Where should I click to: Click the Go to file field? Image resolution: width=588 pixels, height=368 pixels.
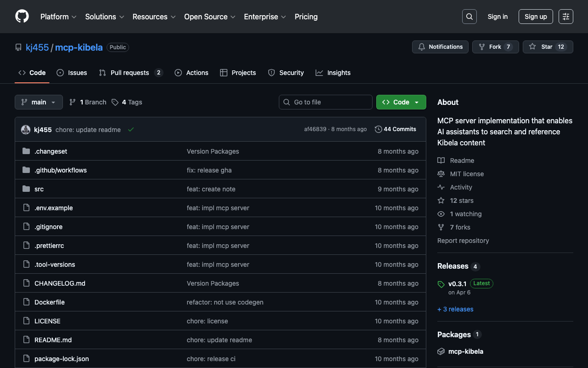pyautogui.click(x=326, y=102)
